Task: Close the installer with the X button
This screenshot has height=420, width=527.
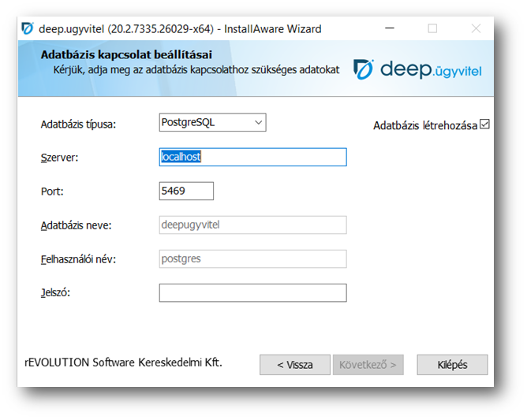Action: [476, 29]
